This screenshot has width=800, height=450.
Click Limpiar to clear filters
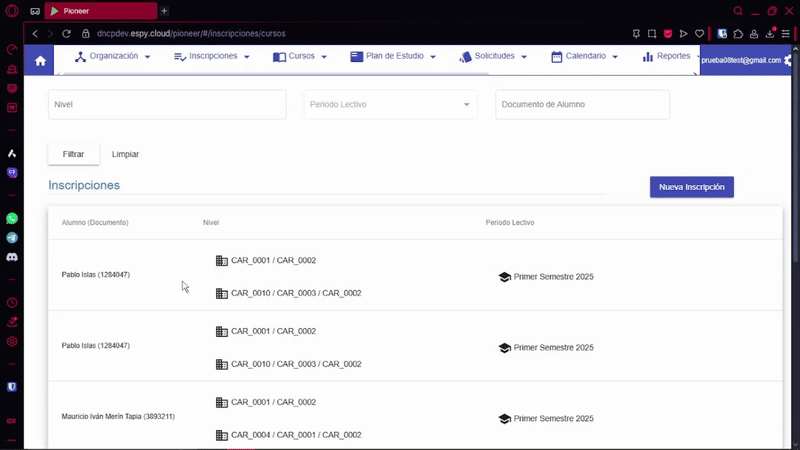[125, 154]
